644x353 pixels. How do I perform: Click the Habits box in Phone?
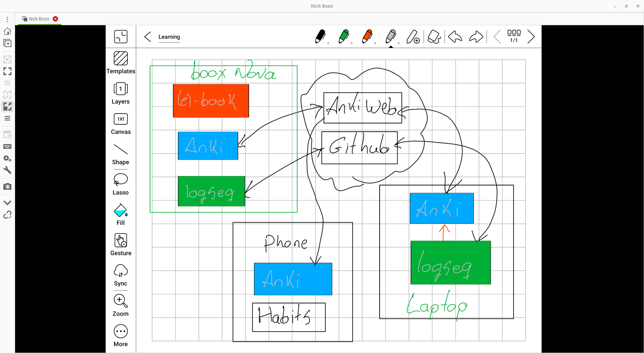click(x=289, y=317)
